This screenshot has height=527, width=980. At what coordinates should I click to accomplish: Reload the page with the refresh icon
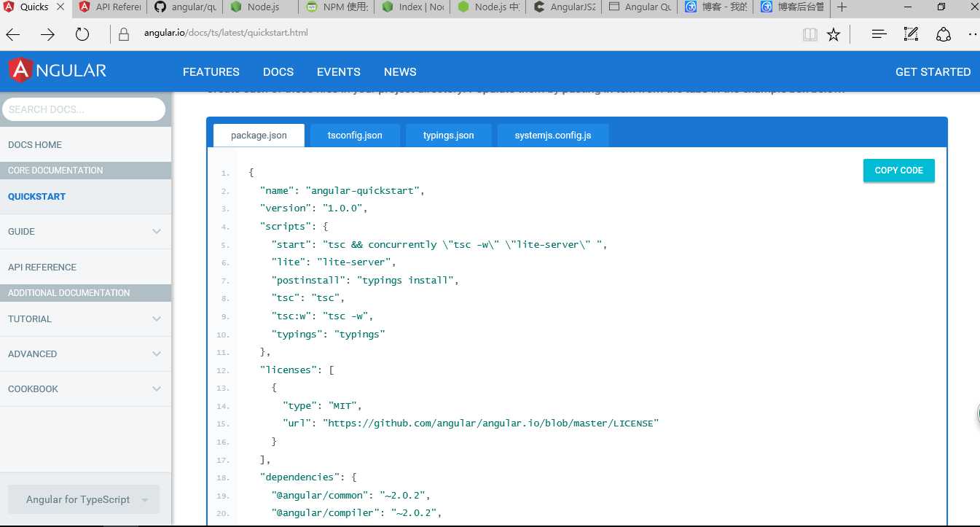pyautogui.click(x=82, y=34)
